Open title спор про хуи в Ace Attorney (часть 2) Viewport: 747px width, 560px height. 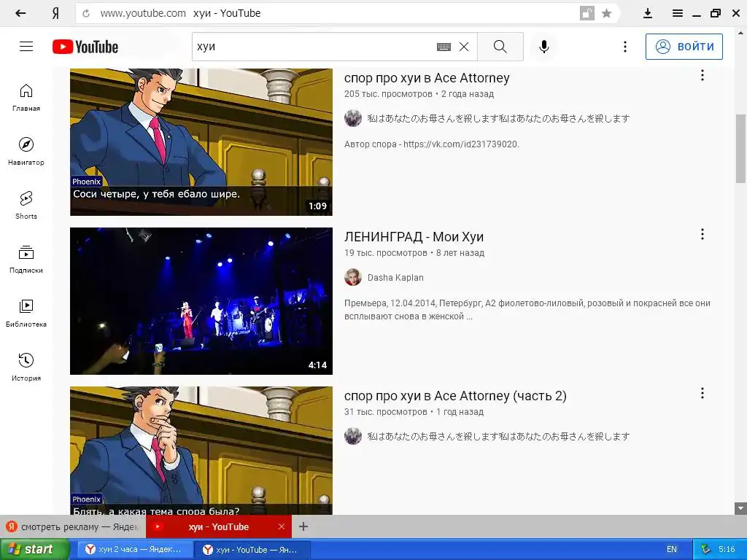[455, 396]
